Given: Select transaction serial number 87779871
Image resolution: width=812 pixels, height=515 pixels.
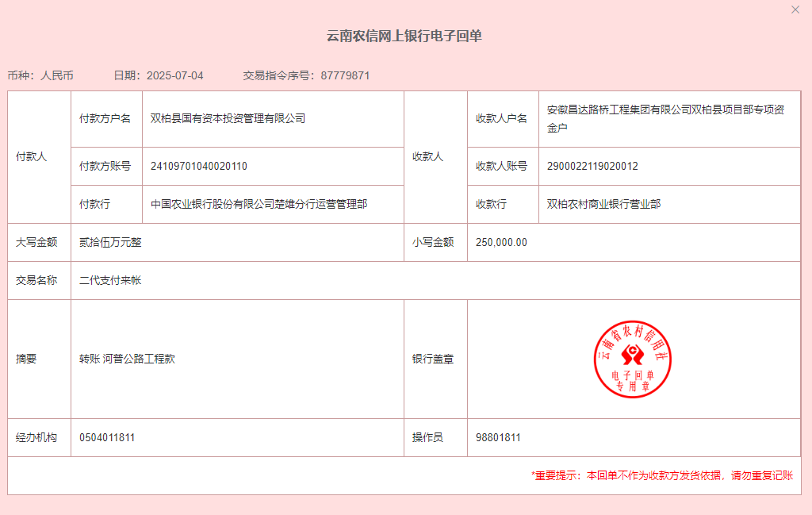Looking at the screenshot, I should point(345,75).
